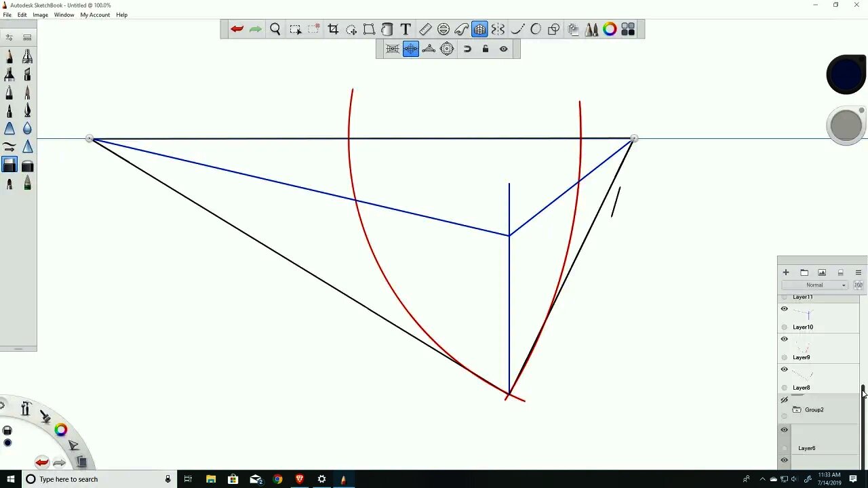
Task: Select the Airbrush in brush palette
Action: 27,57
